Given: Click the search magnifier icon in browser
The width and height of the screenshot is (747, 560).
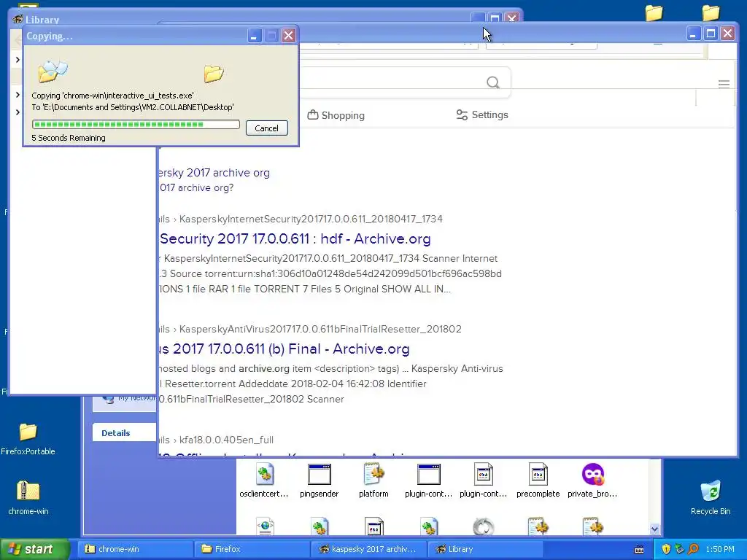Looking at the screenshot, I should click(493, 82).
